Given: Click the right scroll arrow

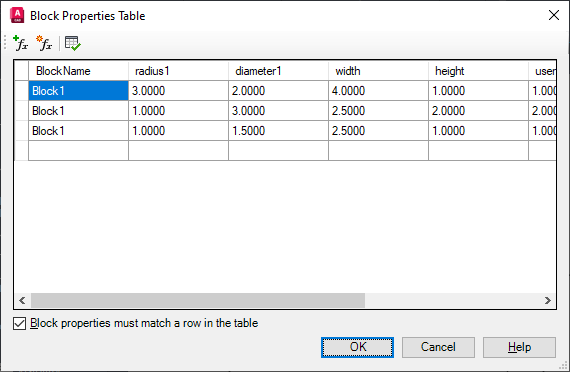Looking at the screenshot, I should tap(548, 300).
